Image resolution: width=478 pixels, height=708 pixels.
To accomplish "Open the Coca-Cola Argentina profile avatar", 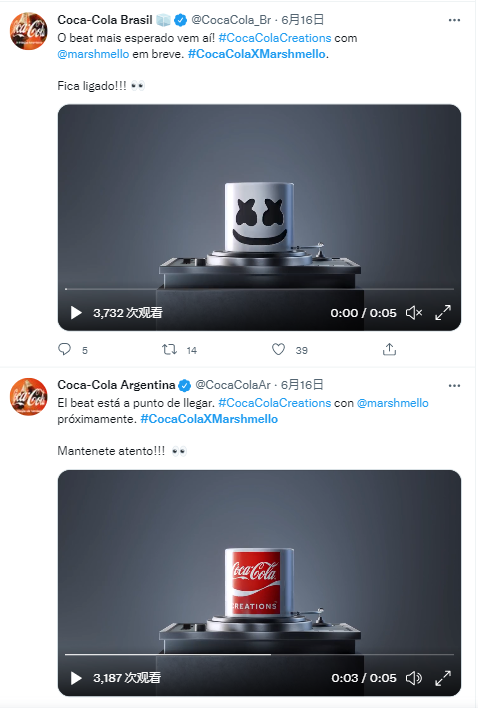I will click(29, 396).
